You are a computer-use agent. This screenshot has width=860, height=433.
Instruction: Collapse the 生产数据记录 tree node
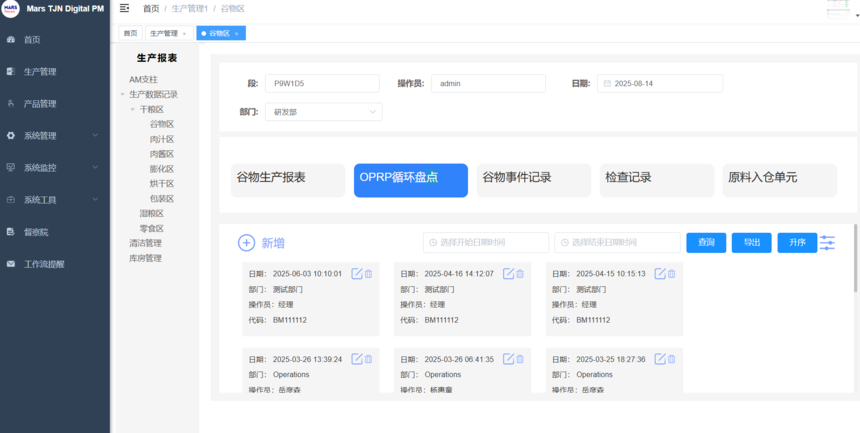point(122,94)
